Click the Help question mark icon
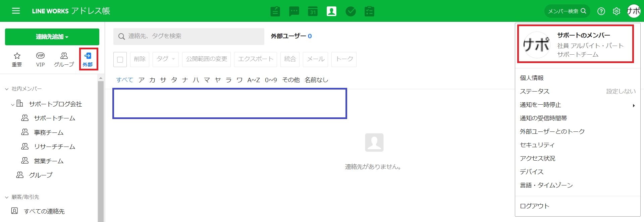Image resolution: width=644 pixels, height=222 pixels. 601,11
